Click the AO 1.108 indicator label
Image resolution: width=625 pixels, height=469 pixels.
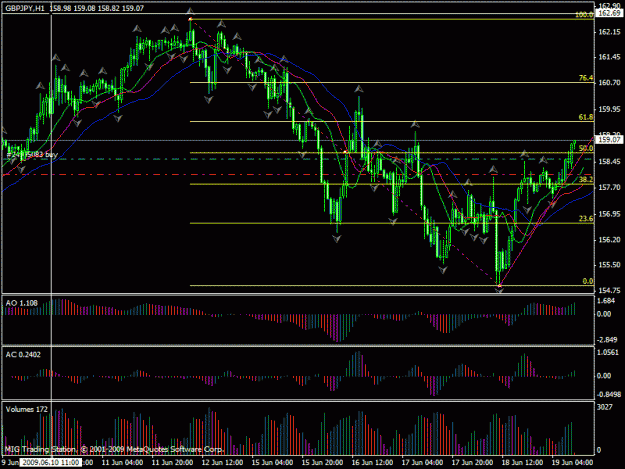tap(22, 303)
